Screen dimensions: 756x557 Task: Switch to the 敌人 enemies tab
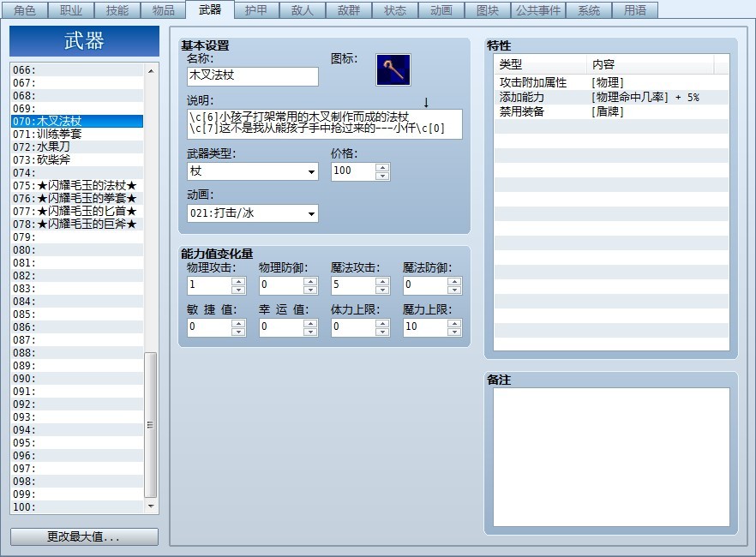303,10
